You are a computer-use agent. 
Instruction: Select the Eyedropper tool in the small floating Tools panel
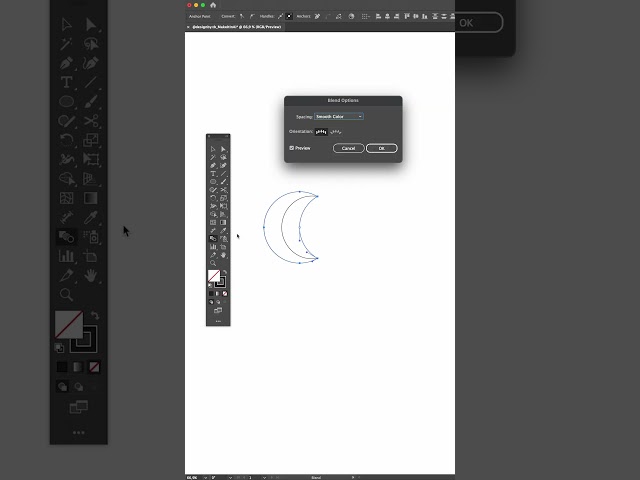223,231
